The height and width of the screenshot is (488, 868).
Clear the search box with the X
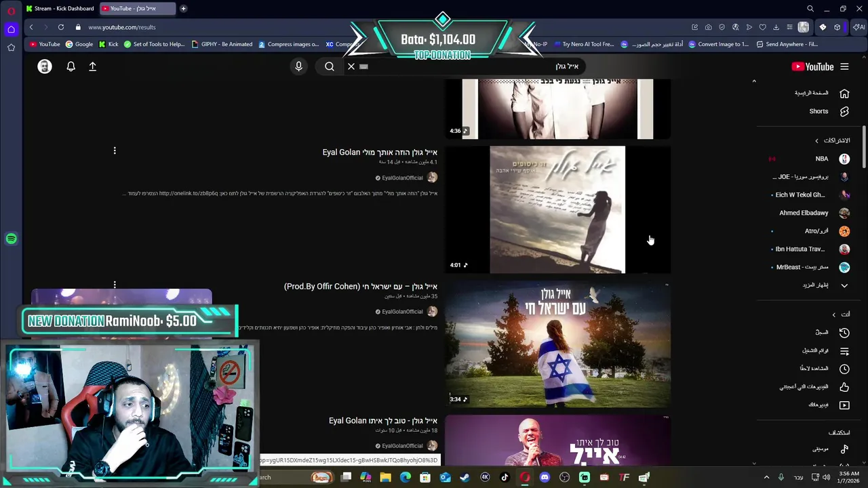coord(351,66)
